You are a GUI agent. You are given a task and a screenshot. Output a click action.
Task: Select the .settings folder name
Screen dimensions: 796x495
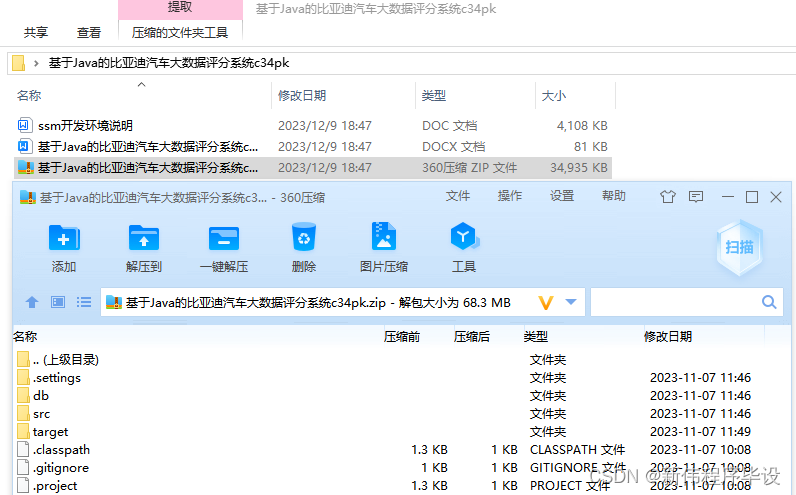tap(57, 378)
